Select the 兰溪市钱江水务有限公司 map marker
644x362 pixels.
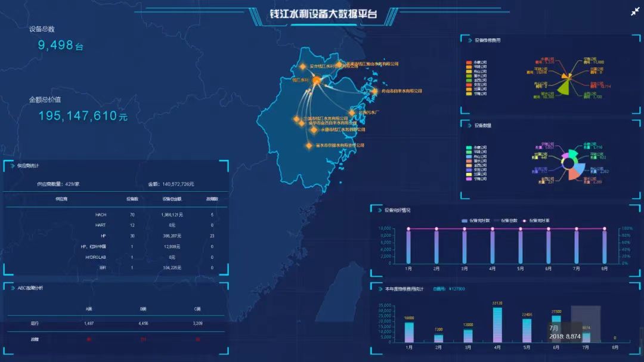296,119
